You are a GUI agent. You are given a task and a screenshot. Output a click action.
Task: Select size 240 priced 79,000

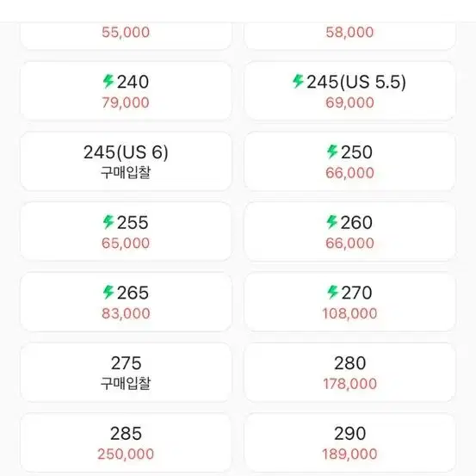(126, 91)
